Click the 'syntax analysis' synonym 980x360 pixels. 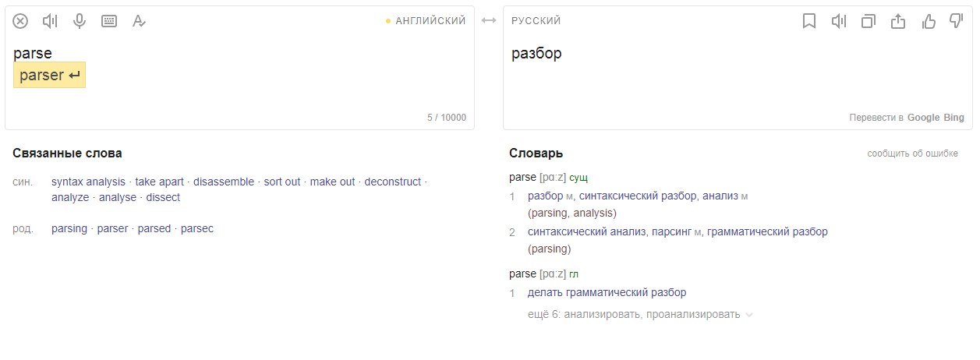[88, 182]
